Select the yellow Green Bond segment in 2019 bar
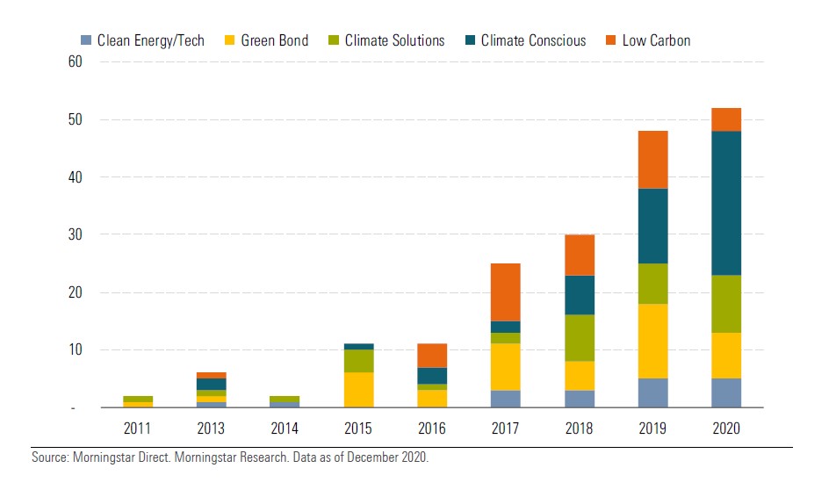Image resolution: width=836 pixels, height=504 pixels. [x=652, y=341]
